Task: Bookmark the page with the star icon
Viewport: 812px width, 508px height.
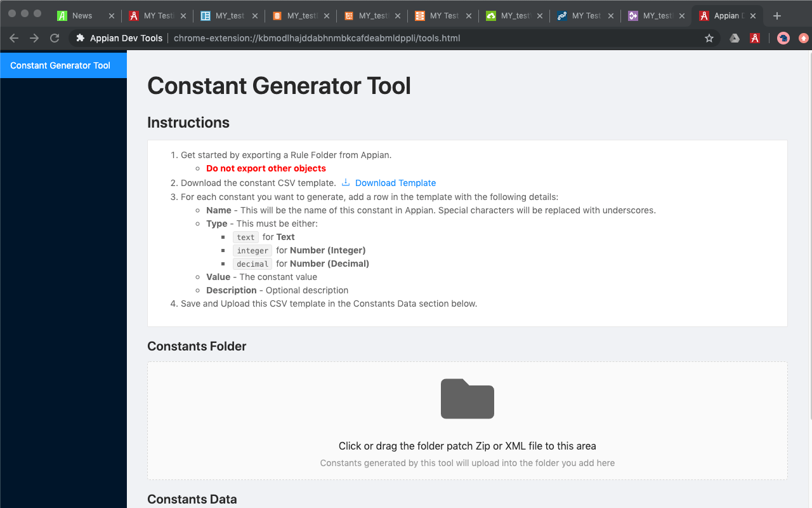Action: click(709, 38)
